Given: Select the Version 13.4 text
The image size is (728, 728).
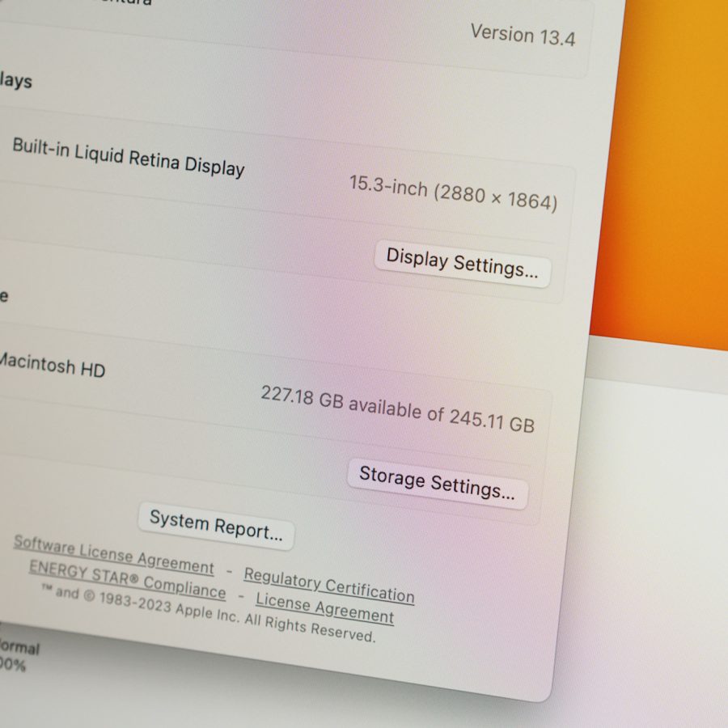Looking at the screenshot, I should [x=523, y=35].
